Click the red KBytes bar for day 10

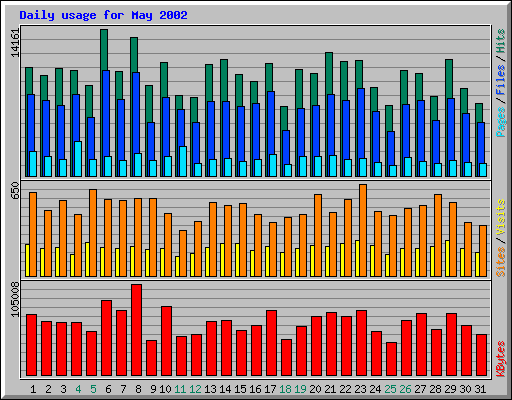(166, 341)
